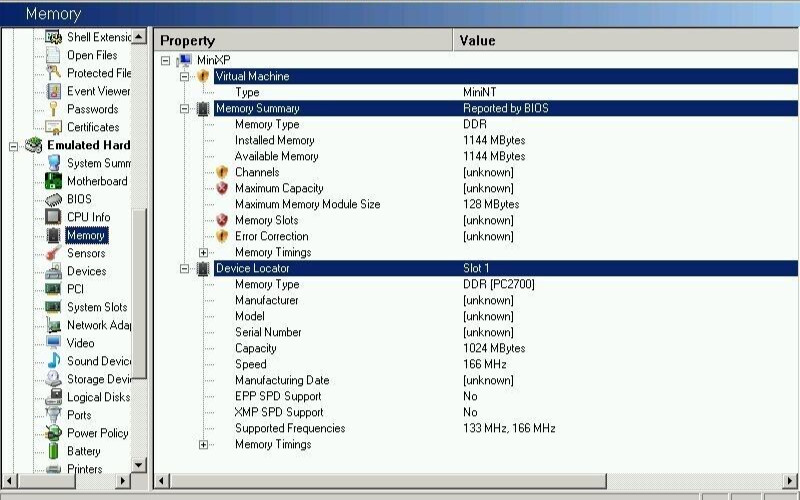This screenshot has width=800, height=500.
Task: Click the Memory module icon in sidebar
Action: [53, 235]
